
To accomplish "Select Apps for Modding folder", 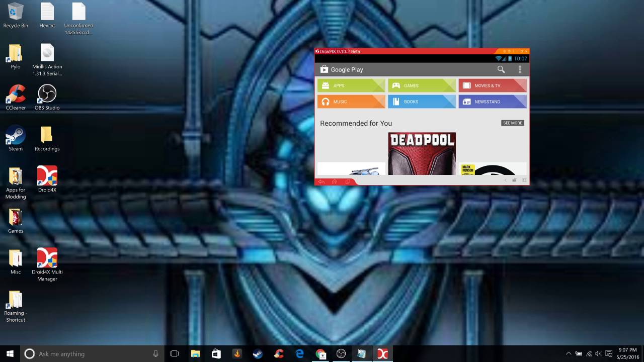I will point(16,184).
